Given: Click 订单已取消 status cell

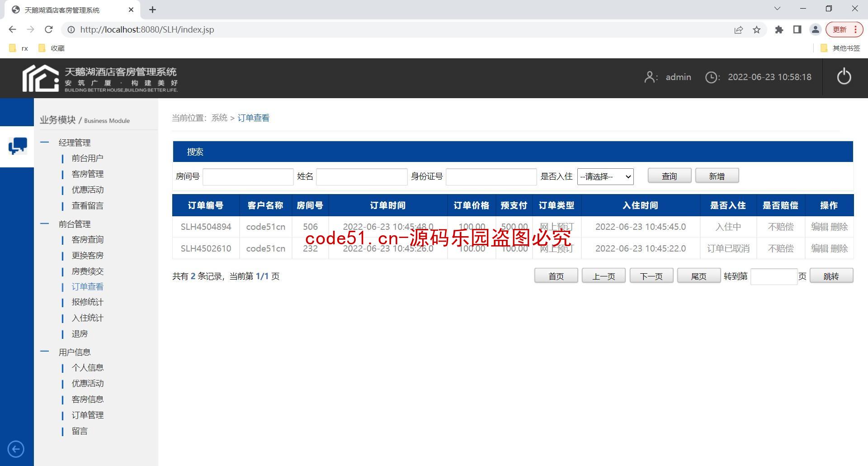Looking at the screenshot, I should tap(728, 248).
